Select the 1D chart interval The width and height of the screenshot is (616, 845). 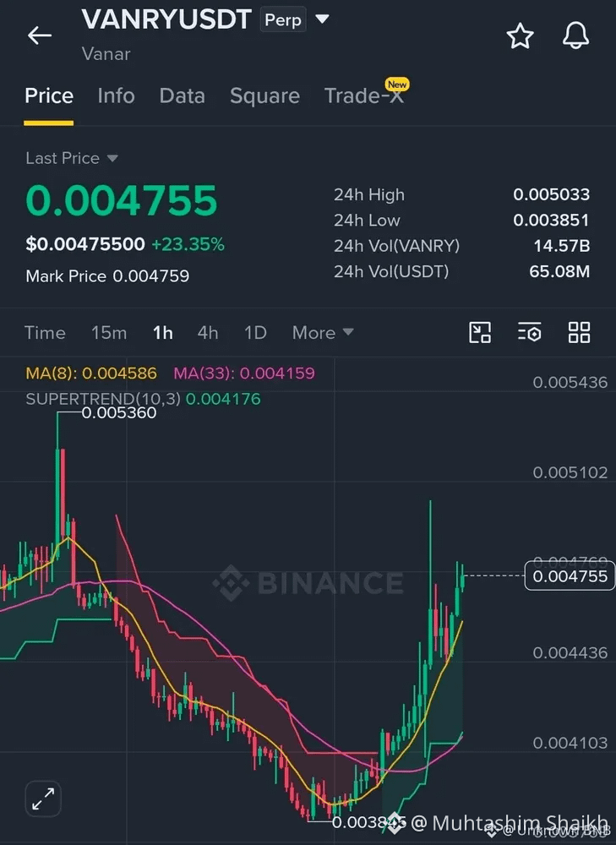(x=255, y=332)
